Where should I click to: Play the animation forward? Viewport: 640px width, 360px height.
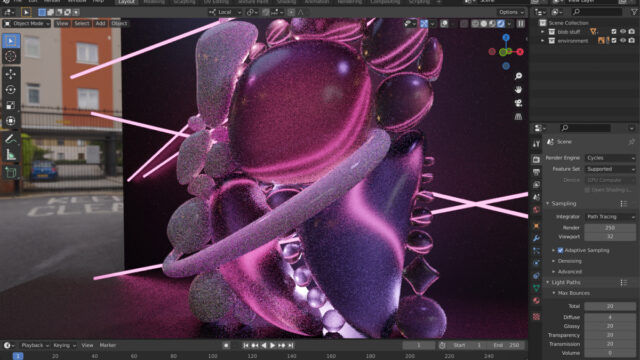273,346
